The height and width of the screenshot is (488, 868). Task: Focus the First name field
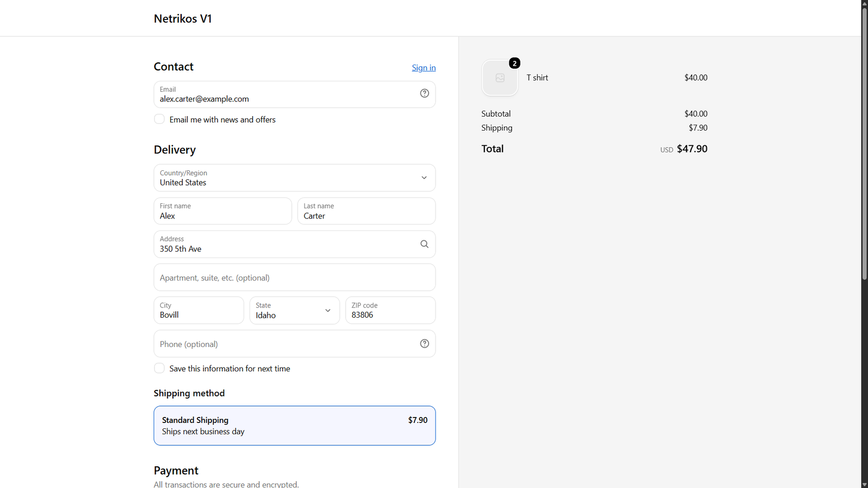[x=222, y=211]
